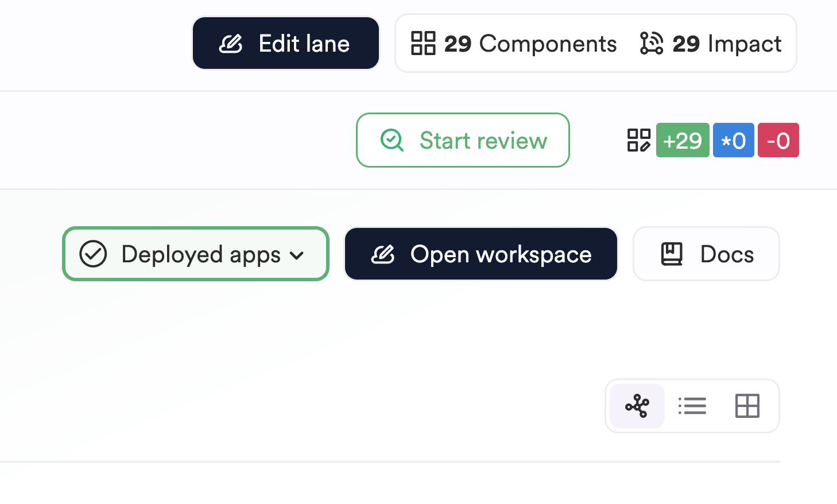837x504 pixels.
Task: Open the 29 Components view
Action: coord(514,44)
